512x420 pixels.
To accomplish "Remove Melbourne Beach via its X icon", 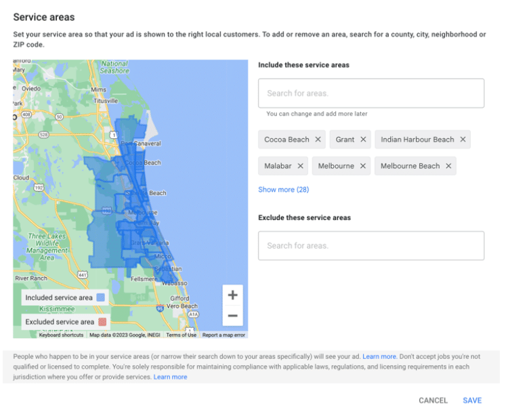I will tap(448, 166).
